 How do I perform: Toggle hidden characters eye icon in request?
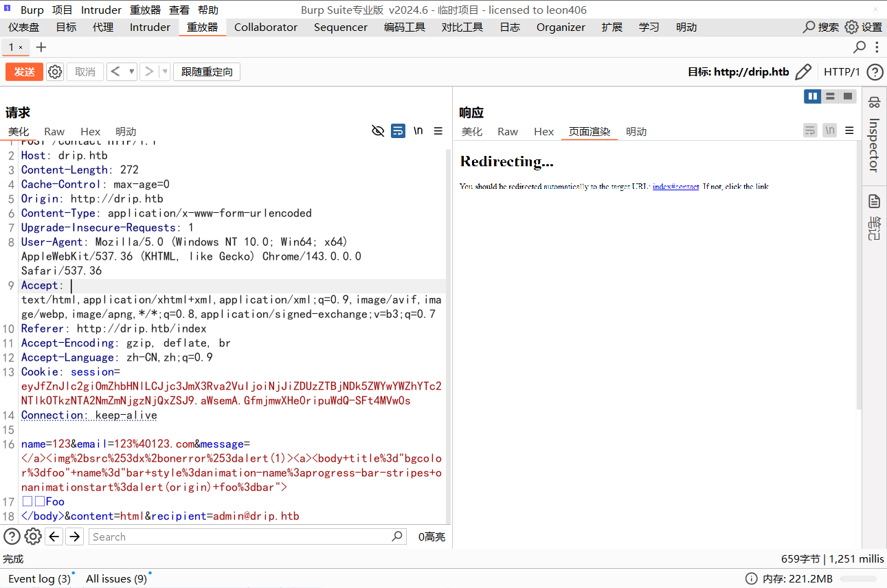click(x=377, y=131)
